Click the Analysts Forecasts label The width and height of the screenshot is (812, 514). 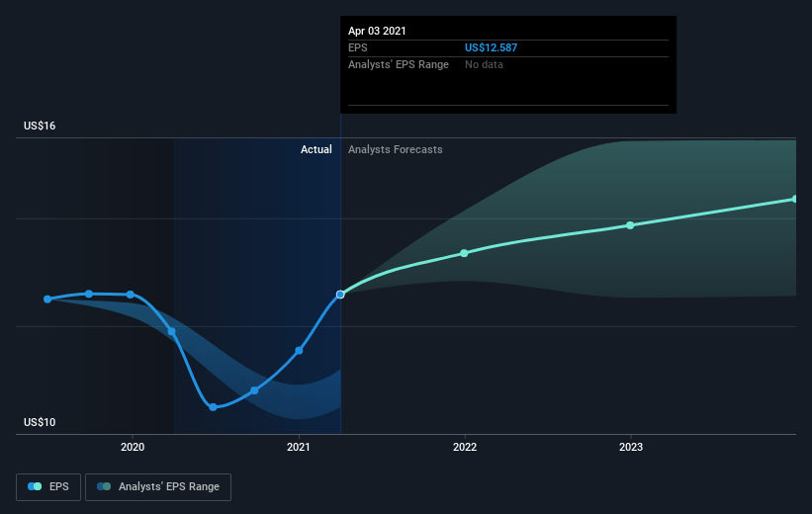coord(396,149)
